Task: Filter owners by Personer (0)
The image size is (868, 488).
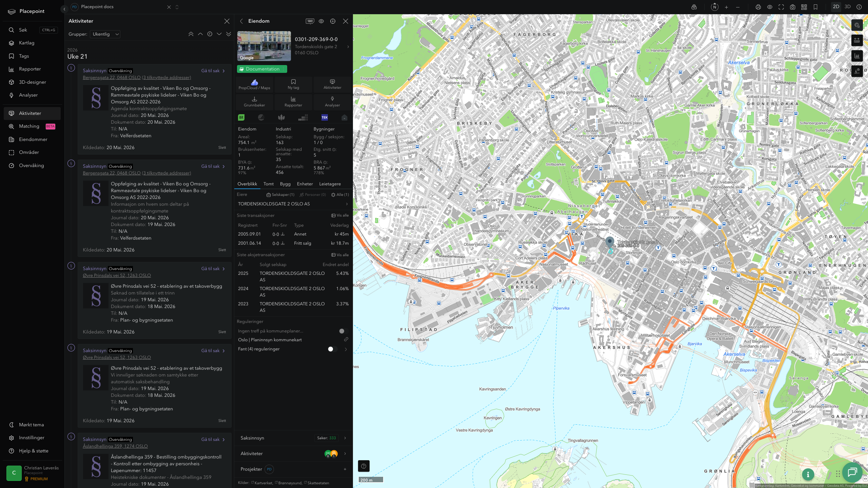Action: click(313, 195)
